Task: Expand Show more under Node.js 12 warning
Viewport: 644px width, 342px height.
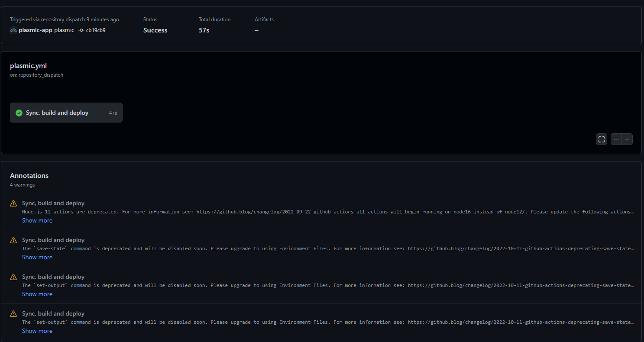Action: click(37, 220)
